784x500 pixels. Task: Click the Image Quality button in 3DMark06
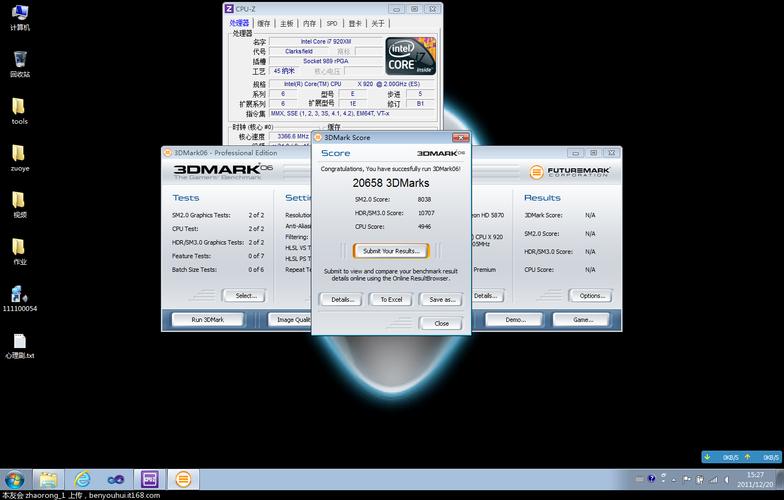point(290,320)
